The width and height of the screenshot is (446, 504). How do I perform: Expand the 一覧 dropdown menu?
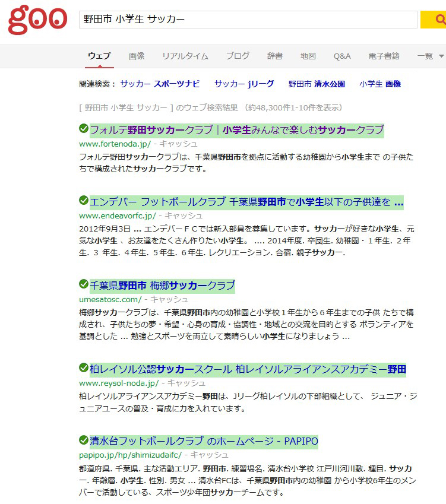pyautogui.click(x=430, y=56)
